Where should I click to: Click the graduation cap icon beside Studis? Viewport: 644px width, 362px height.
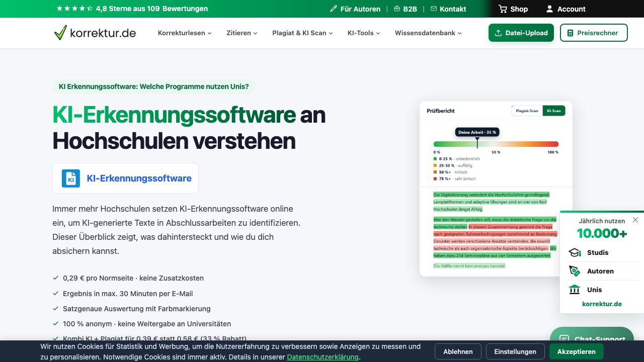point(575,252)
